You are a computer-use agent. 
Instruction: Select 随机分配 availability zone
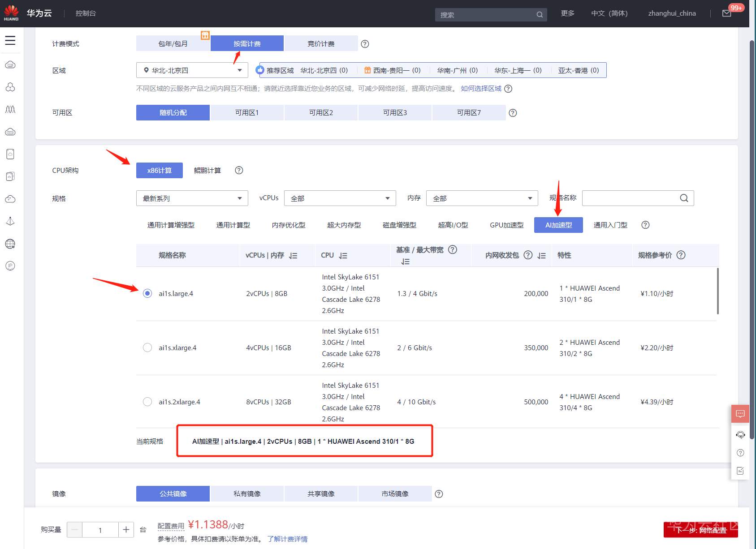(173, 112)
